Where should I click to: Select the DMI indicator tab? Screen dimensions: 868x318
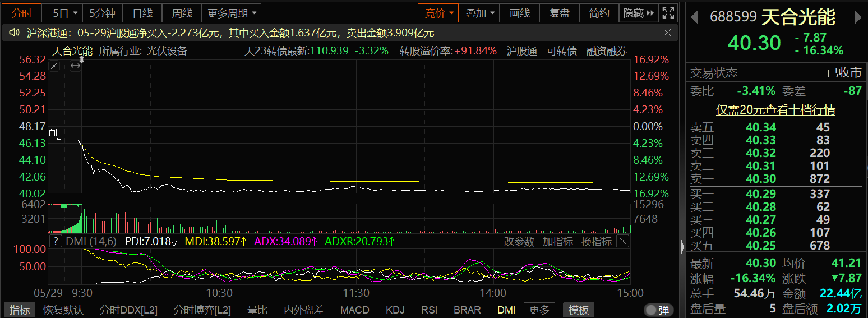(x=506, y=310)
